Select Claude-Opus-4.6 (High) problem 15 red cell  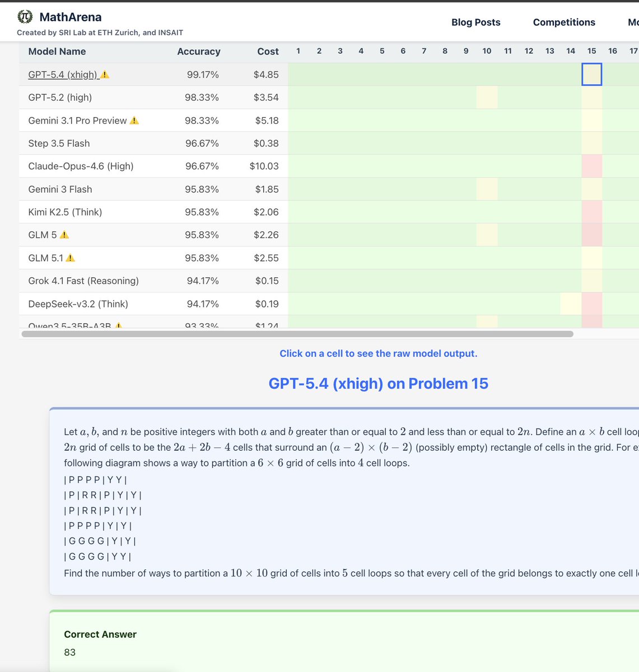pyautogui.click(x=592, y=166)
